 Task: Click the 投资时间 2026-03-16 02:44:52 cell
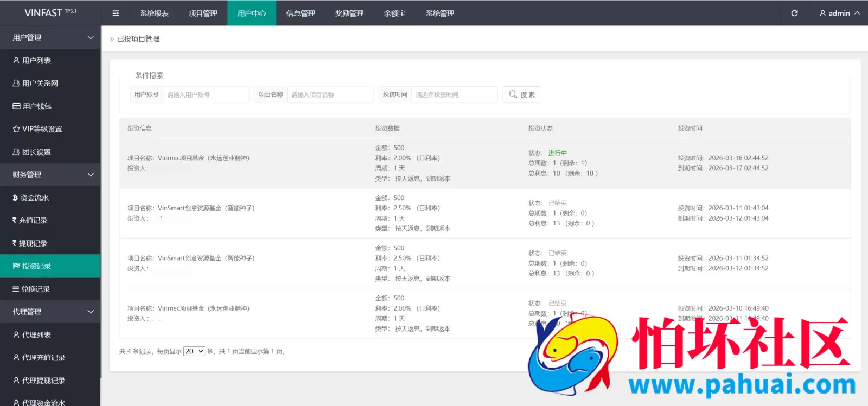723,158
